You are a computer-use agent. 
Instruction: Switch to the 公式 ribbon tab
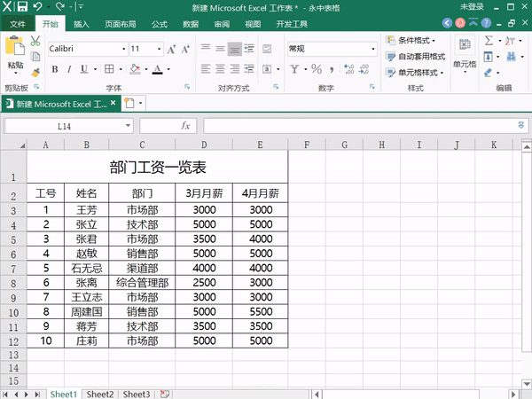click(159, 24)
